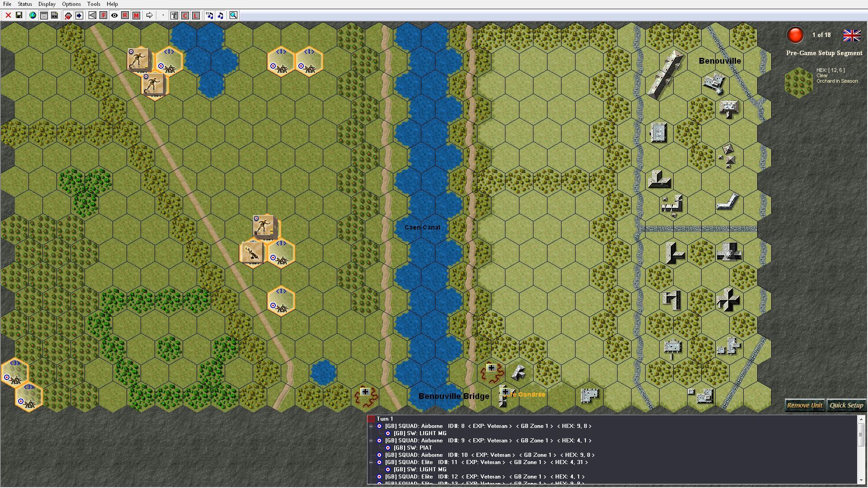Toggle the eye visibility icon

tap(114, 15)
